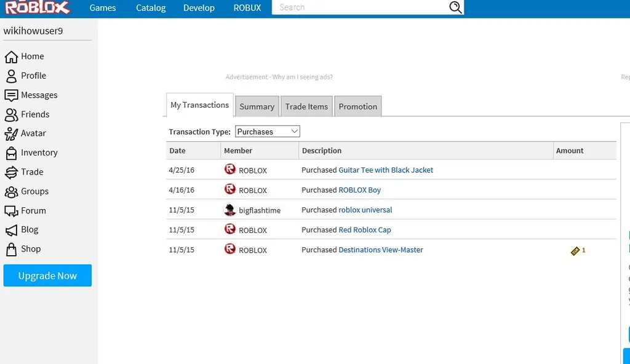Focus the Search input field

(x=359, y=7)
